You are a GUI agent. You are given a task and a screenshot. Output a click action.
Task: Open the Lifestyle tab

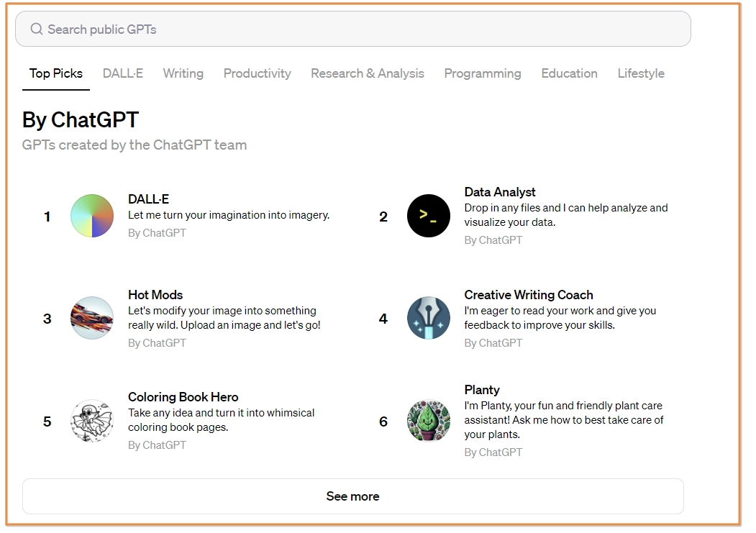click(641, 73)
